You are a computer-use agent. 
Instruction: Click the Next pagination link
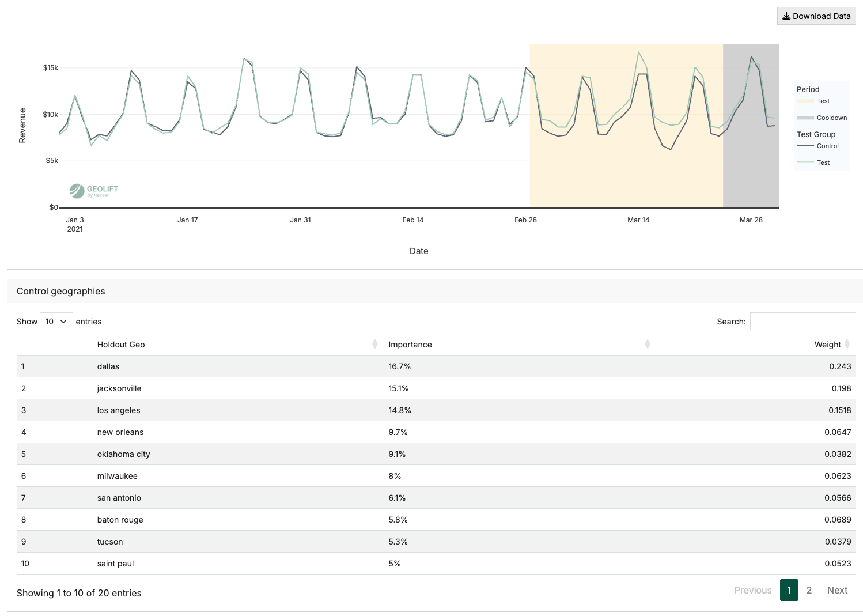(836, 590)
